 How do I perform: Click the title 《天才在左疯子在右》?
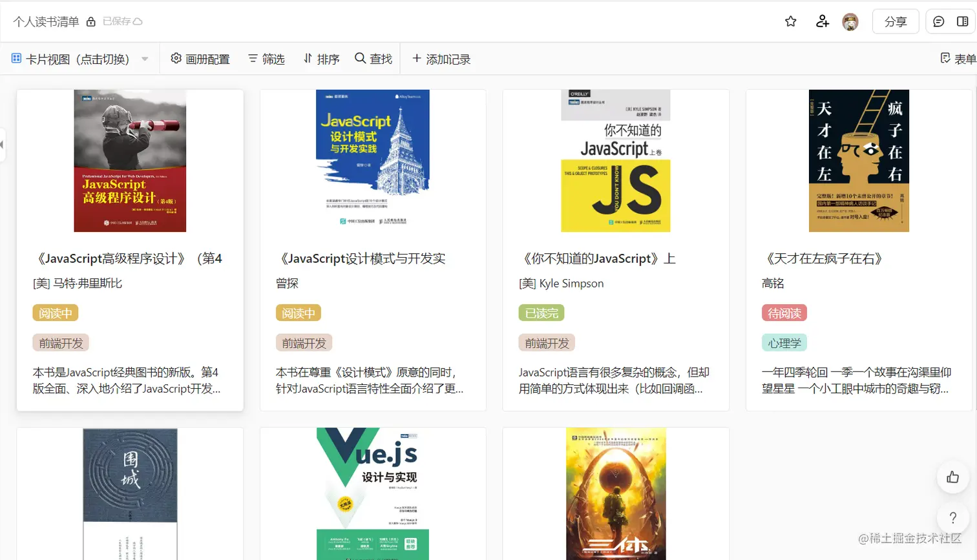pos(823,259)
